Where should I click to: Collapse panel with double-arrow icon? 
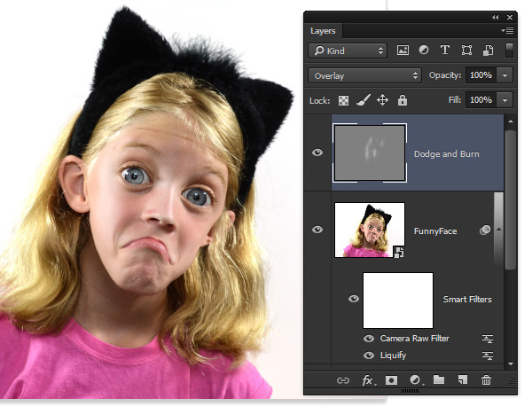496,18
